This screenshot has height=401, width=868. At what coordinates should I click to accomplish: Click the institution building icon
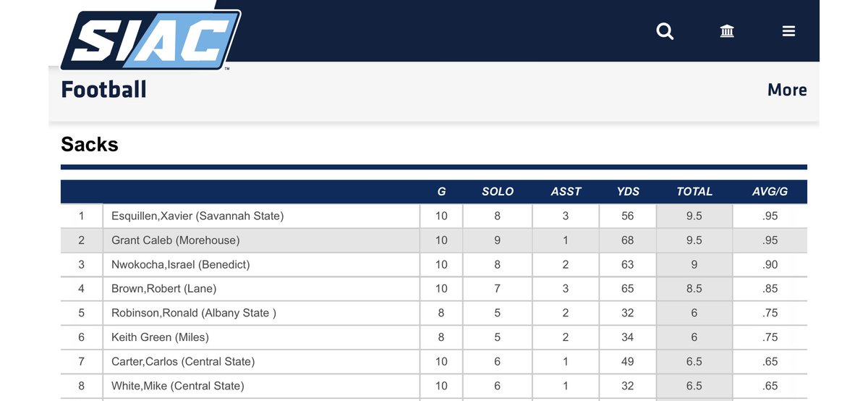[727, 31]
